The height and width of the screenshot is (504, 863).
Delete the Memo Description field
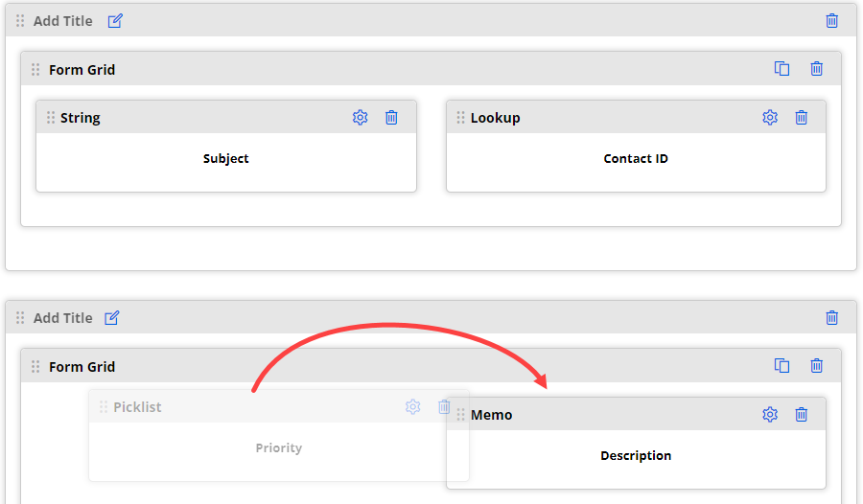[802, 414]
